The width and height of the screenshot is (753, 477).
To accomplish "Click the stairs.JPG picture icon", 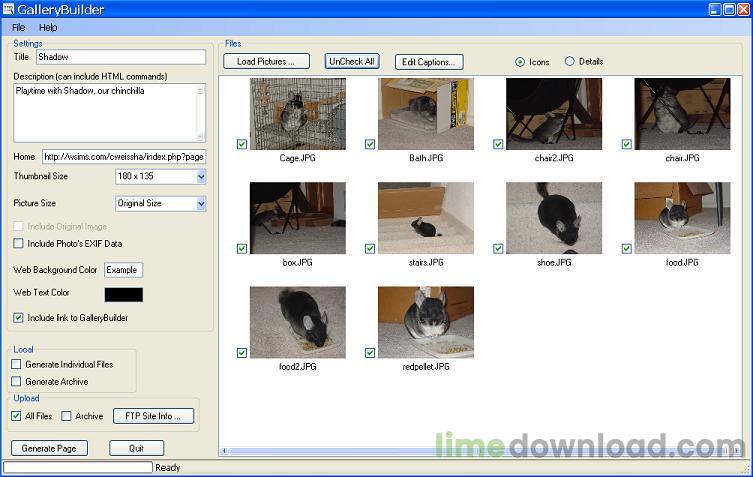I will click(x=425, y=218).
